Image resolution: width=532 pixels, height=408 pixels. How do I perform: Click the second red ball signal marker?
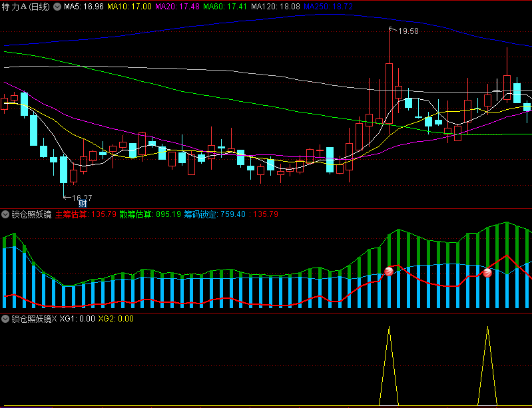[487, 273]
